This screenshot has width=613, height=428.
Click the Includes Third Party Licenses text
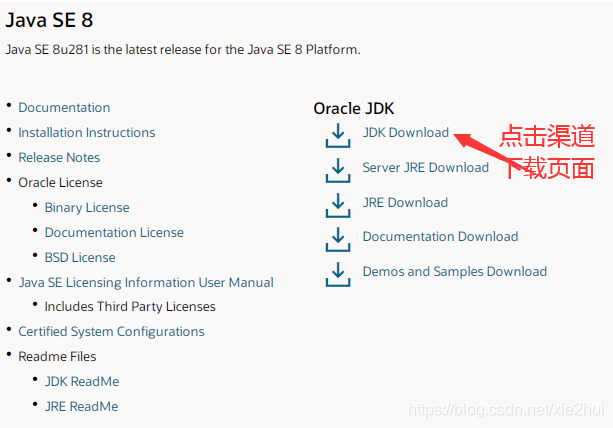[x=130, y=307]
